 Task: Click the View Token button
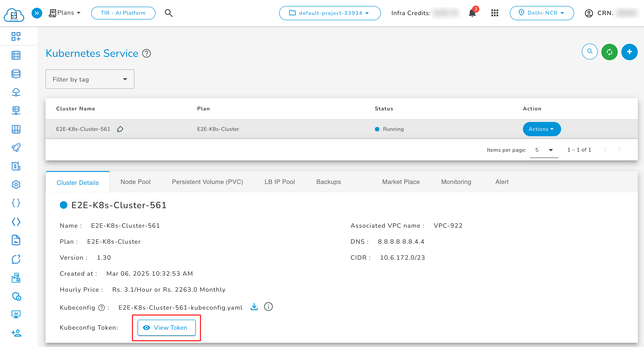(166, 327)
